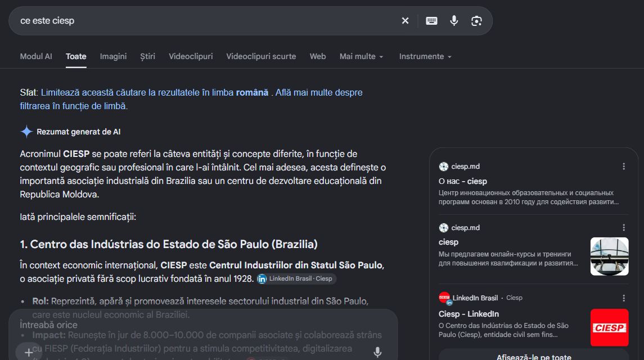644x360 pixels.
Task: Open the red CIESP logo thumbnail
Action: pyautogui.click(x=610, y=327)
